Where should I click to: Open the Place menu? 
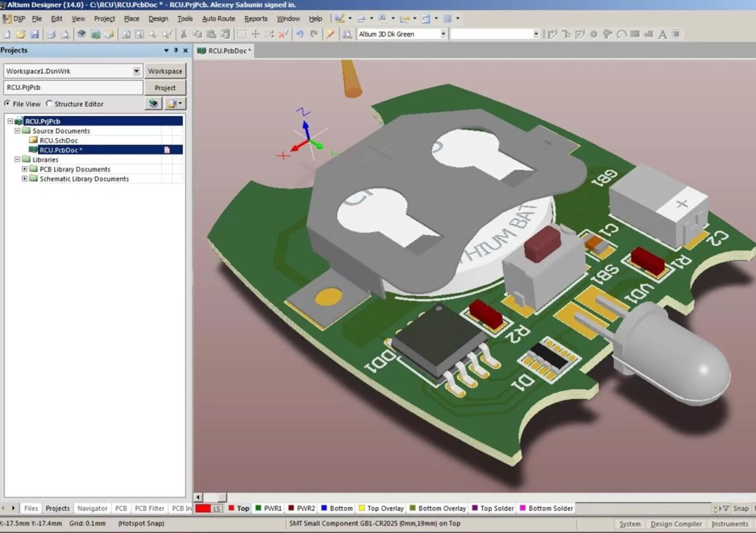[x=132, y=19]
